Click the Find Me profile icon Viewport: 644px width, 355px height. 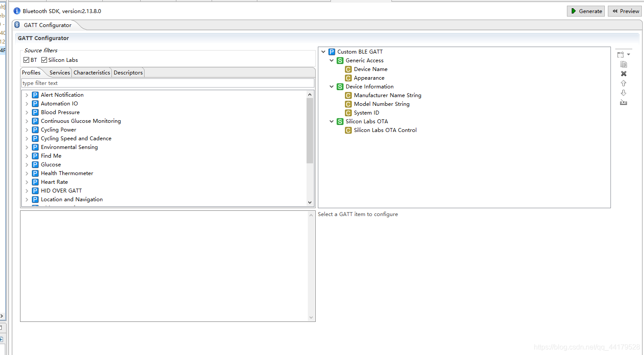(35, 156)
